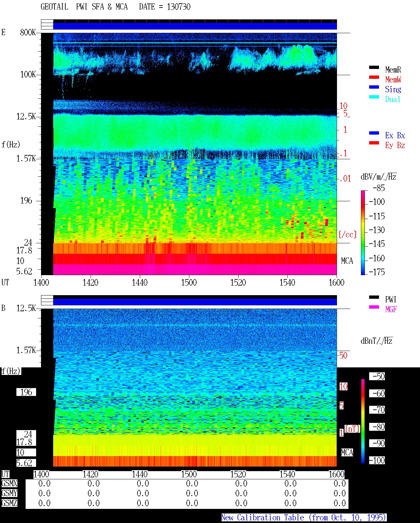Click the -85 color scale value

(379, 188)
